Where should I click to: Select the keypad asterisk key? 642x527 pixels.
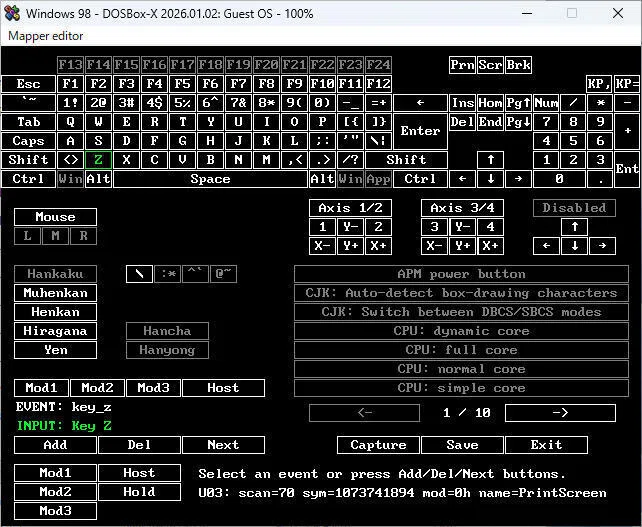click(600, 102)
